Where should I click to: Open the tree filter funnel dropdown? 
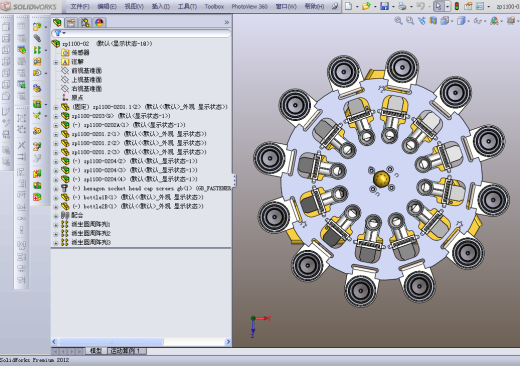(60, 33)
